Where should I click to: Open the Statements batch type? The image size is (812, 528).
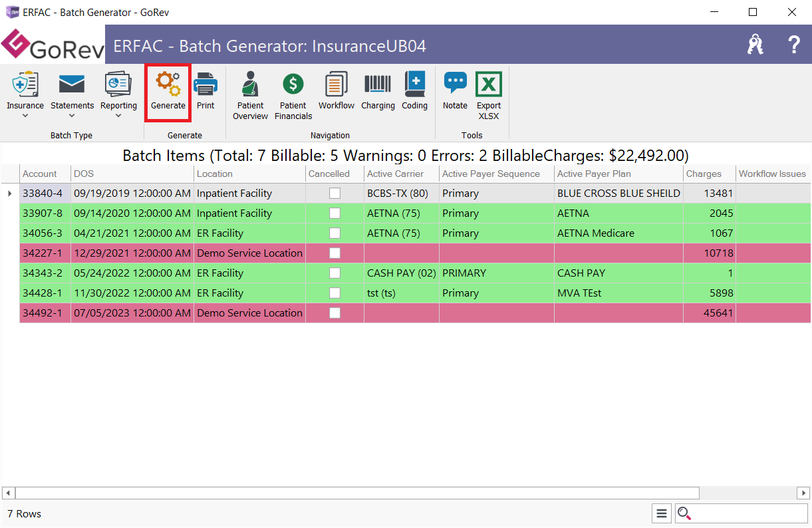[x=72, y=94]
